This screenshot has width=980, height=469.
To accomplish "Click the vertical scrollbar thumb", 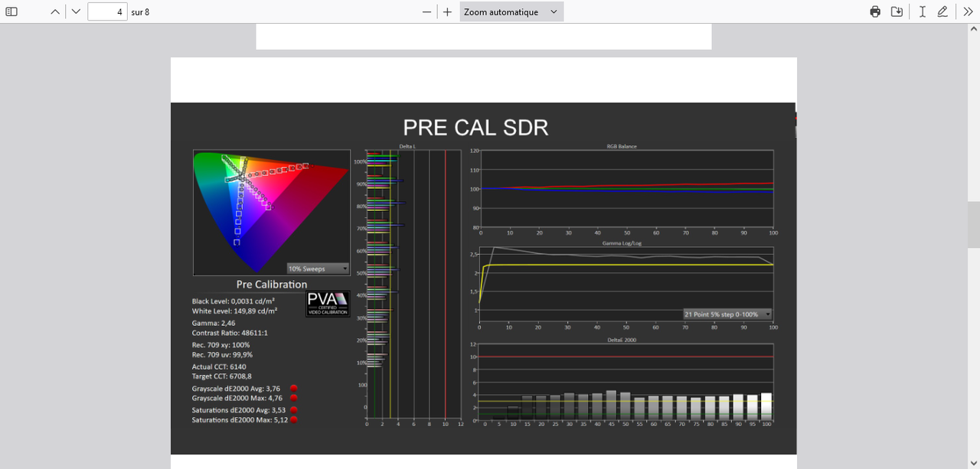I will click(x=974, y=225).
